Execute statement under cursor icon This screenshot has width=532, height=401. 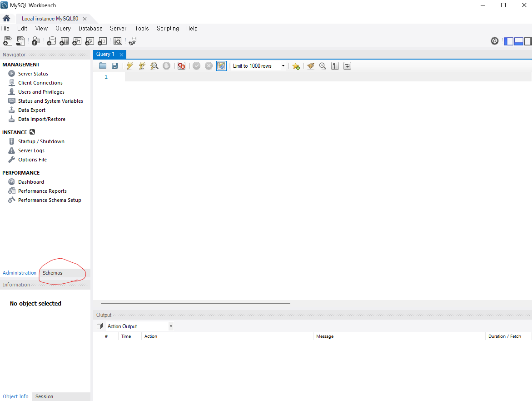pyautogui.click(x=142, y=66)
